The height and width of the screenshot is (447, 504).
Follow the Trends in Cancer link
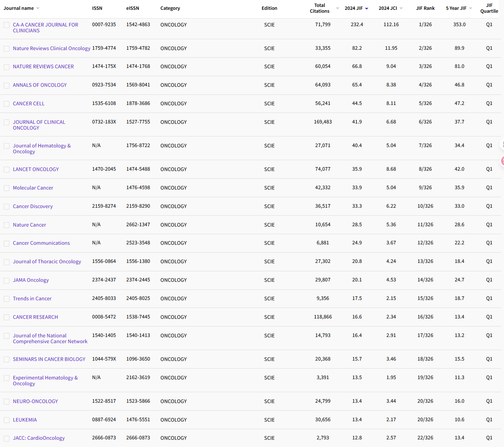(x=32, y=298)
